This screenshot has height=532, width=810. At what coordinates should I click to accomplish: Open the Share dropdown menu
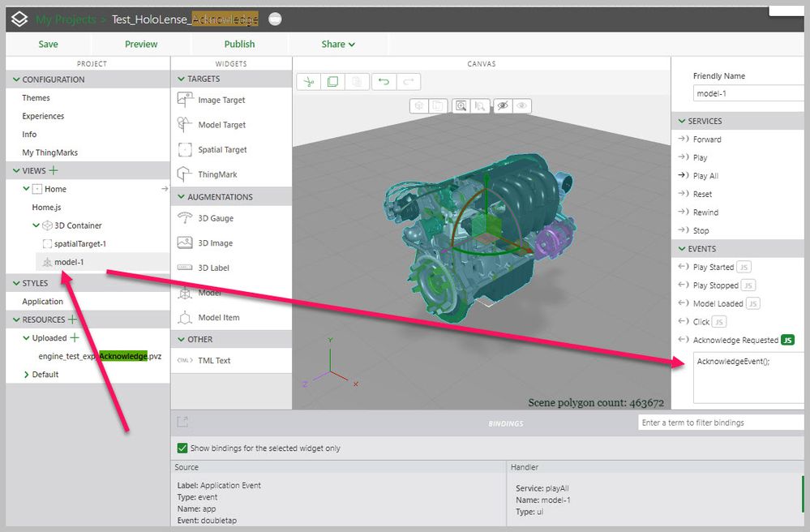point(338,44)
